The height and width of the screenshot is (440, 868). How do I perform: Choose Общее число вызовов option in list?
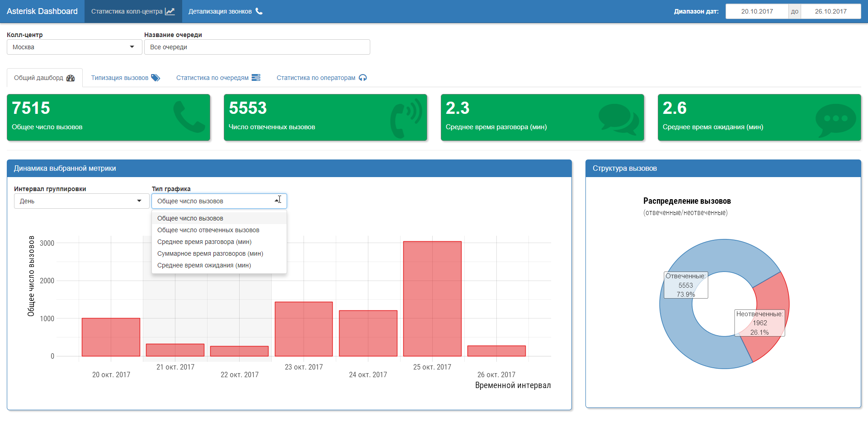(x=219, y=218)
